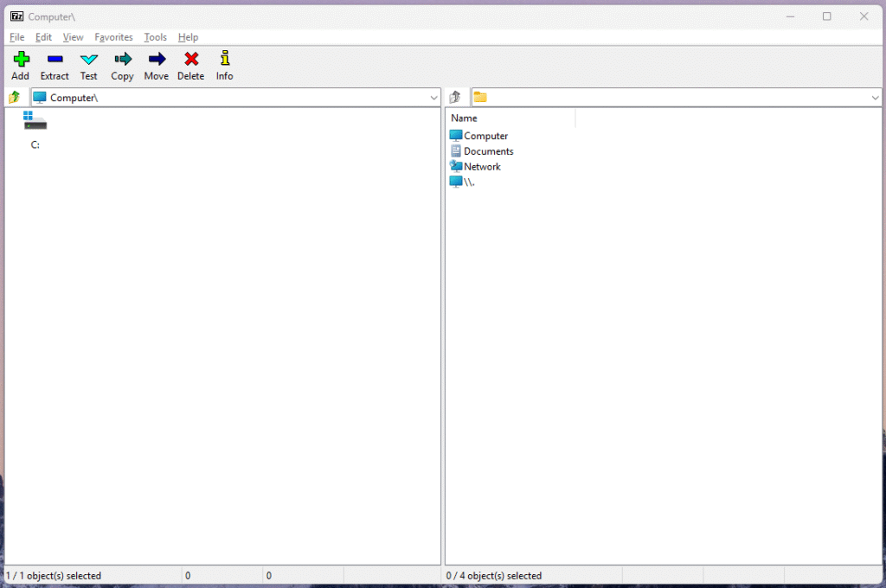
Task: Open the right panel address dropdown
Action: 876,97
